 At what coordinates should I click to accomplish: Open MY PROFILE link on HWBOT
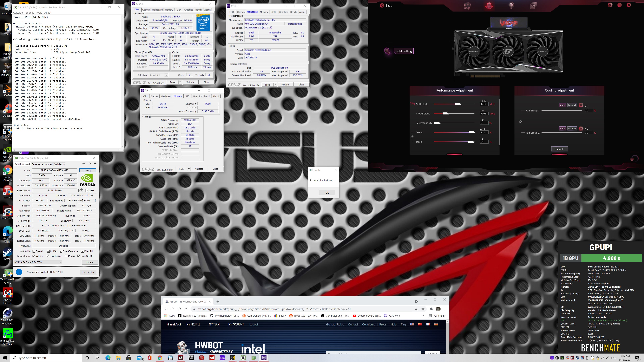coord(193,324)
